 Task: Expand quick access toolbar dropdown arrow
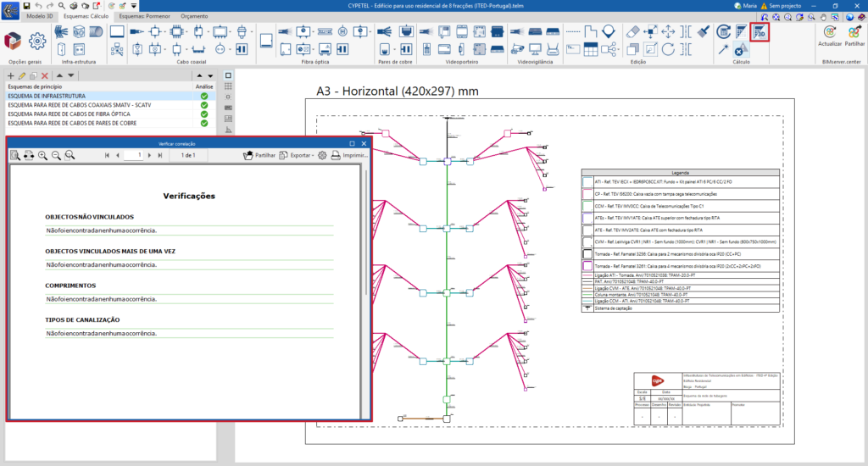(135, 5)
